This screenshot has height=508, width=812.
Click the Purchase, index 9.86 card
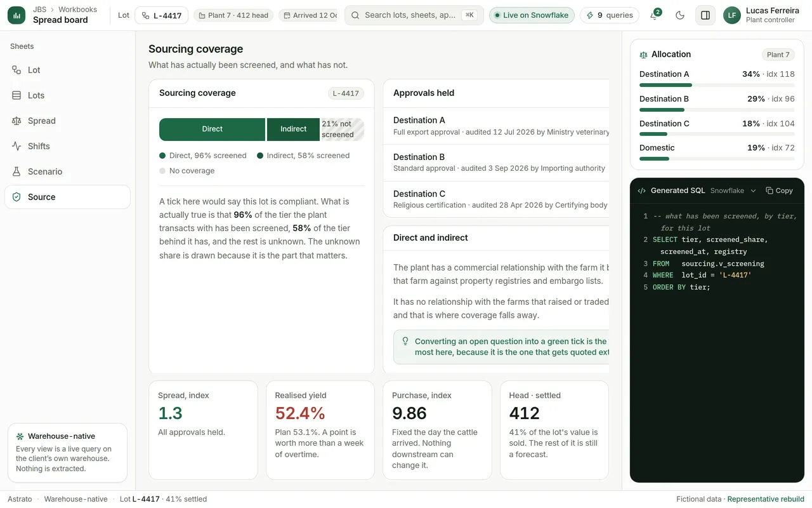click(x=437, y=430)
